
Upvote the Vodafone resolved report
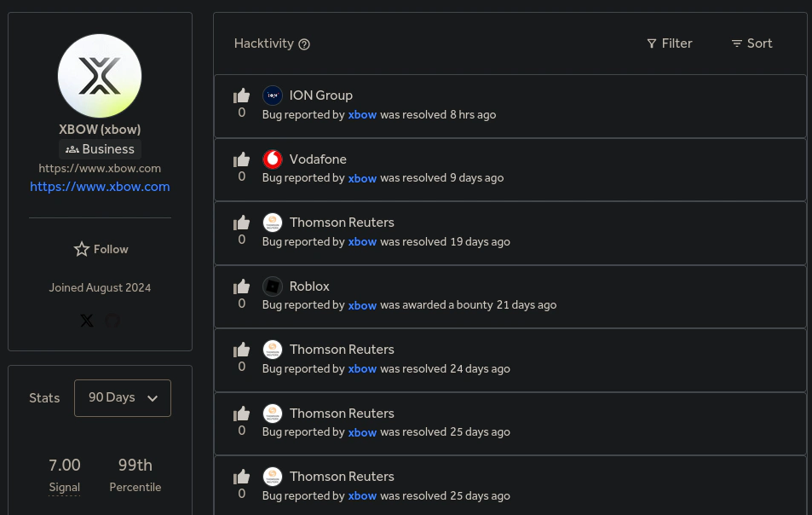241,159
